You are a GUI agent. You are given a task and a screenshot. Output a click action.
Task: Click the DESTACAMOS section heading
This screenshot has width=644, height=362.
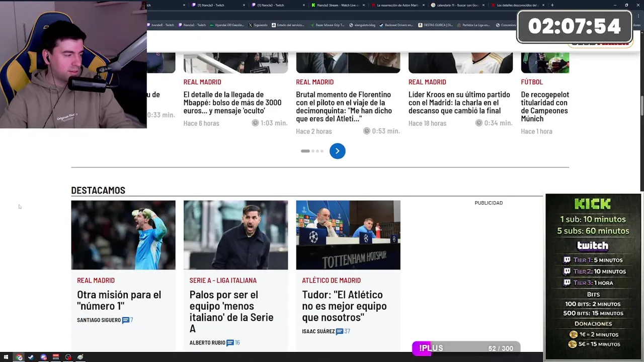point(98,190)
